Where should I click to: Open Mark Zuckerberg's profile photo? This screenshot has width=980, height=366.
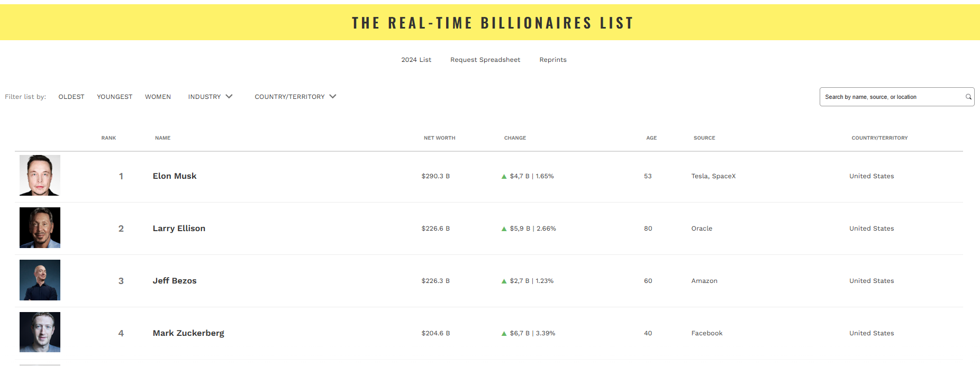40,332
